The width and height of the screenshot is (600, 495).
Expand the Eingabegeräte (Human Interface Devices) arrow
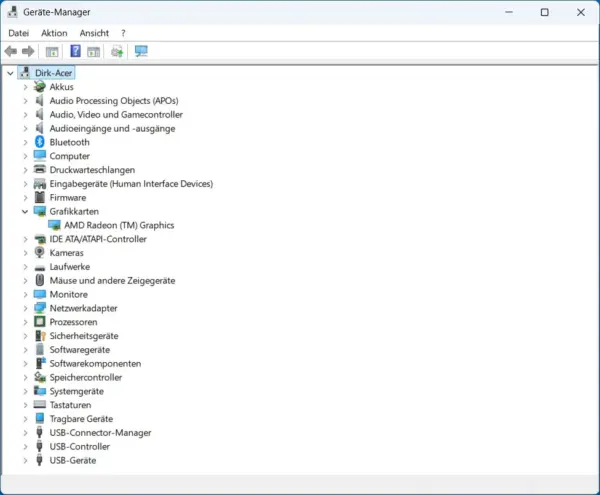[25, 184]
